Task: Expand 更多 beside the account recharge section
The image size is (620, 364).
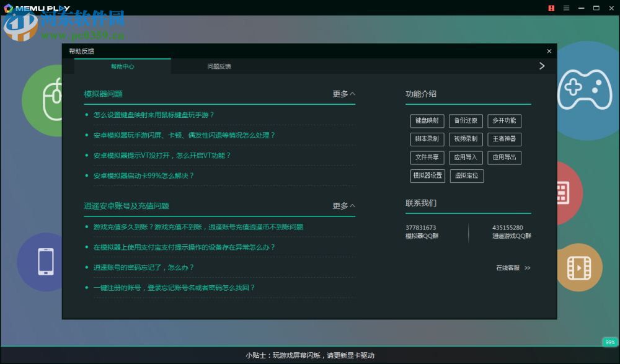Action: 340,206
